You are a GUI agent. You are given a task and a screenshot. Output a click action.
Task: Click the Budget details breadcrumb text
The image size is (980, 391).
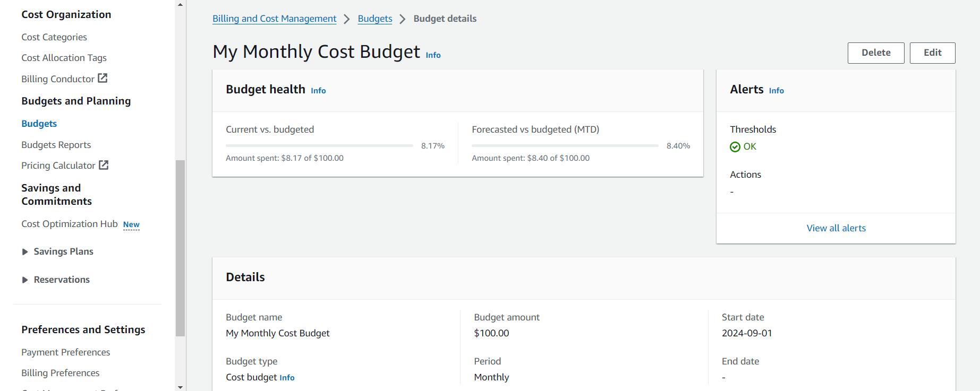click(x=445, y=19)
